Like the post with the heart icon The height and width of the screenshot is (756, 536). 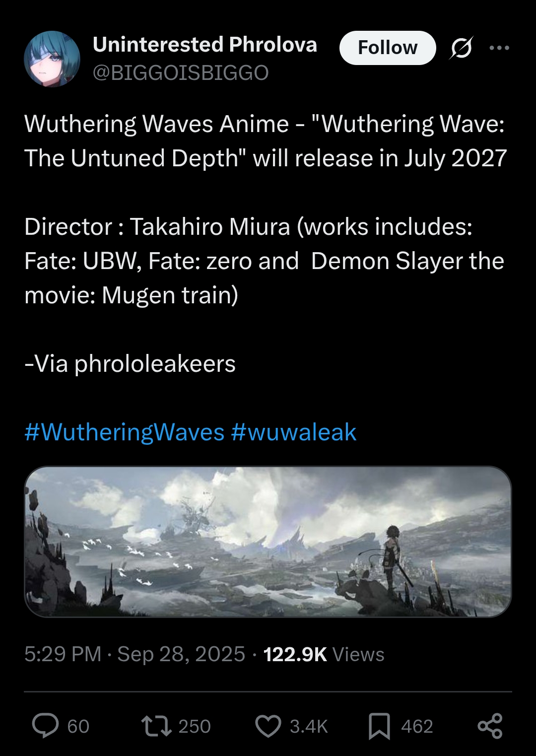pos(268,726)
